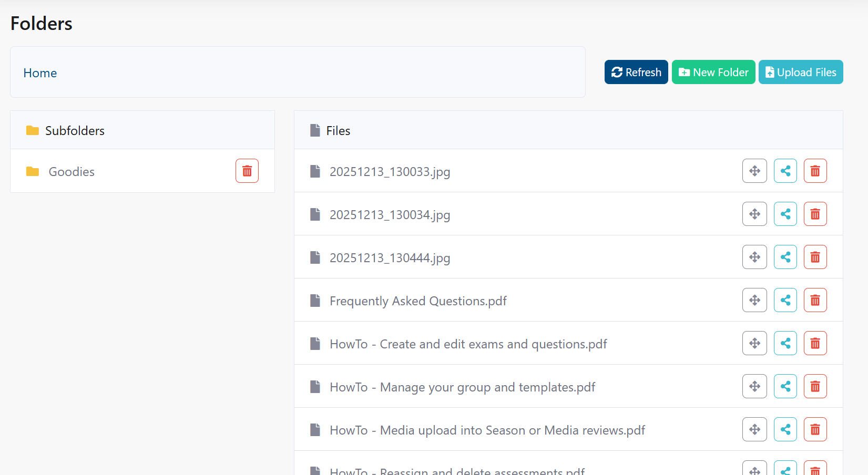Share the file 20251213_130033.jpg
Screen dimensions: 868x475
point(785,171)
